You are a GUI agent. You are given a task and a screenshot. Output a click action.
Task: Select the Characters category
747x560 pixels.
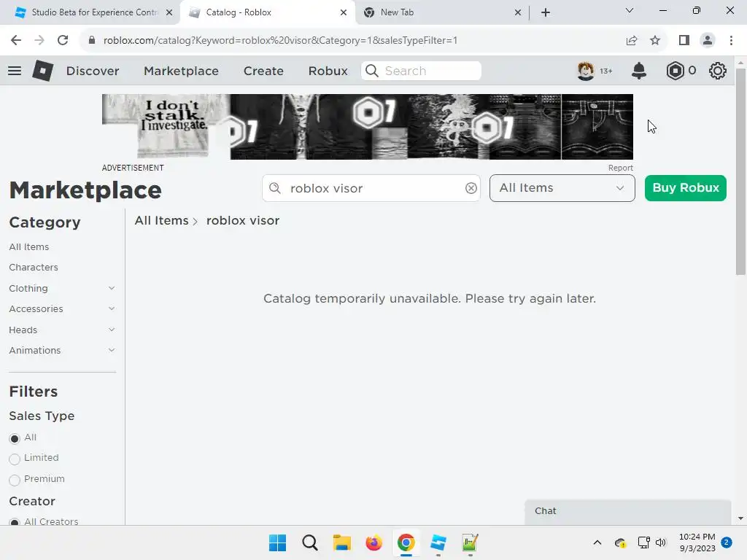point(34,267)
